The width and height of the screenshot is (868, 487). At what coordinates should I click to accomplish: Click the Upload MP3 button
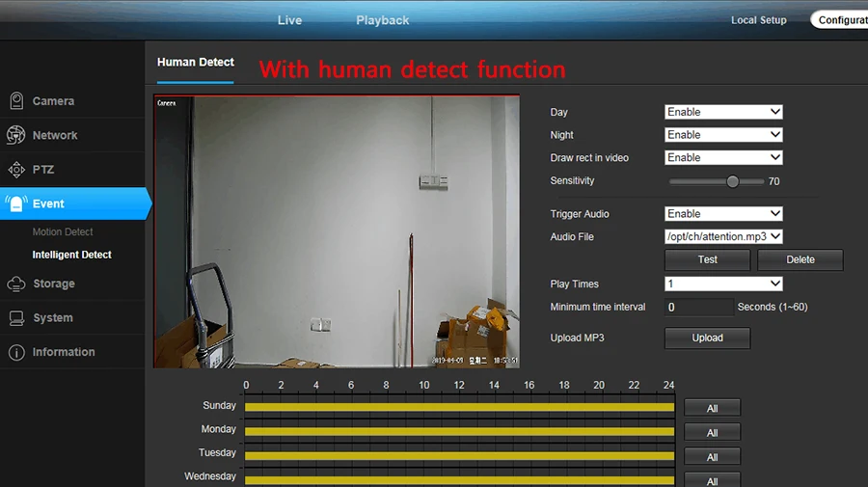click(708, 338)
